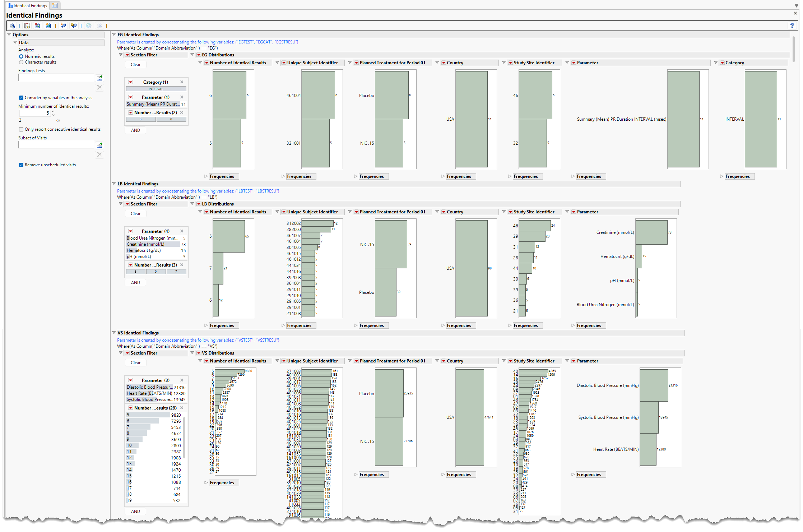Collapse the Data section
The width and height of the screenshot is (803, 532).
point(15,42)
